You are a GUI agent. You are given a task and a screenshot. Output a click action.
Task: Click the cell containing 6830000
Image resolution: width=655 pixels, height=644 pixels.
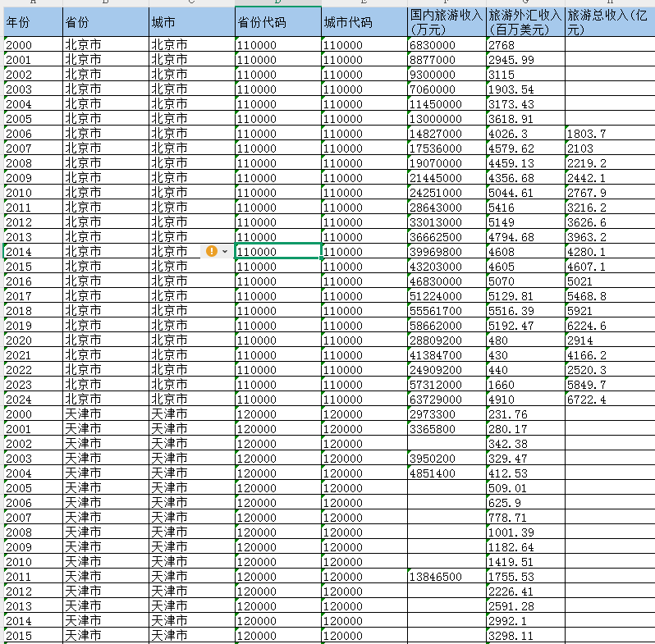tap(446, 45)
